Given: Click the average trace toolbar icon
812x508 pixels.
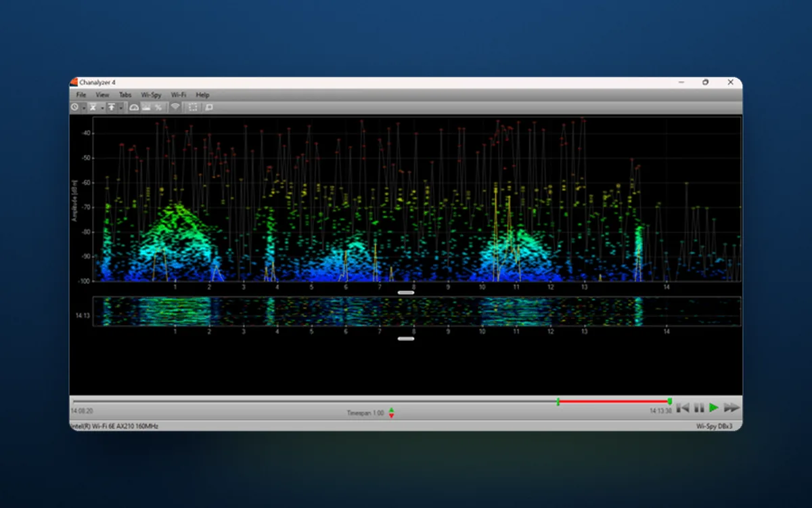Looking at the screenshot, I should pyautogui.click(x=93, y=107).
